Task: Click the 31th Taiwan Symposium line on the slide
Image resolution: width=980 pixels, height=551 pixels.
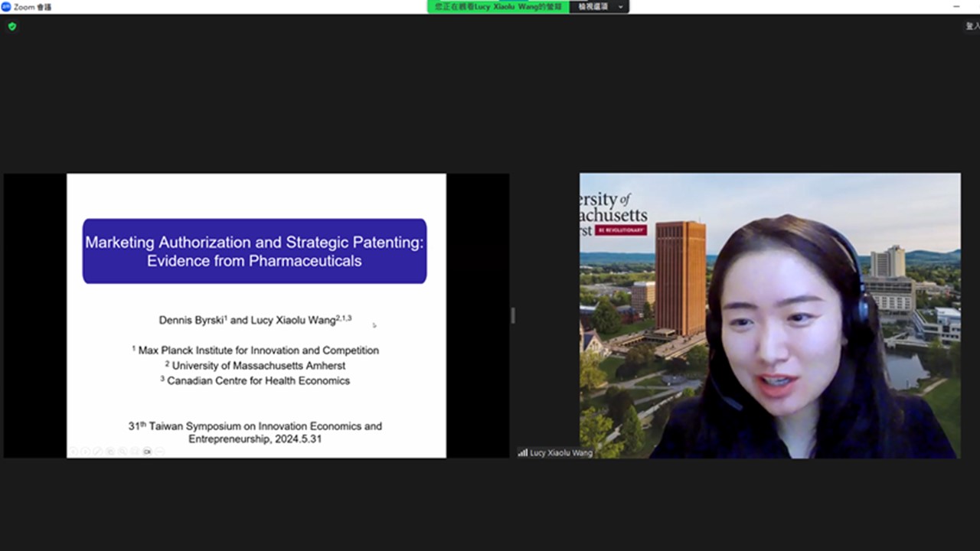Action: pos(255,432)
